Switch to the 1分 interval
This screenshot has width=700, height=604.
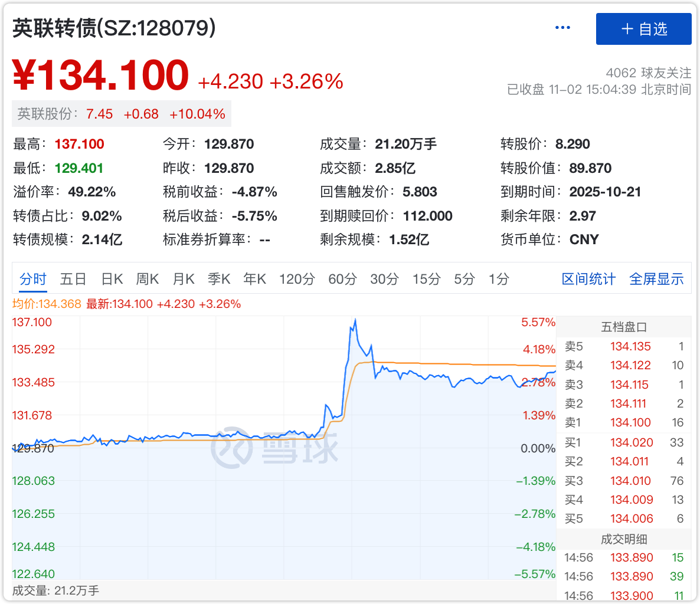pyautogui.click(x=499, y=279)
